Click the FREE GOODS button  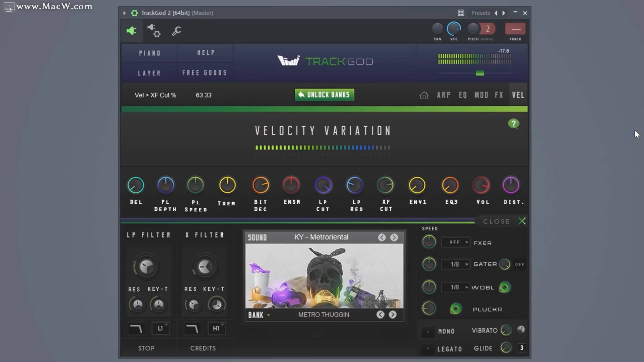click(x=205, y=73)
